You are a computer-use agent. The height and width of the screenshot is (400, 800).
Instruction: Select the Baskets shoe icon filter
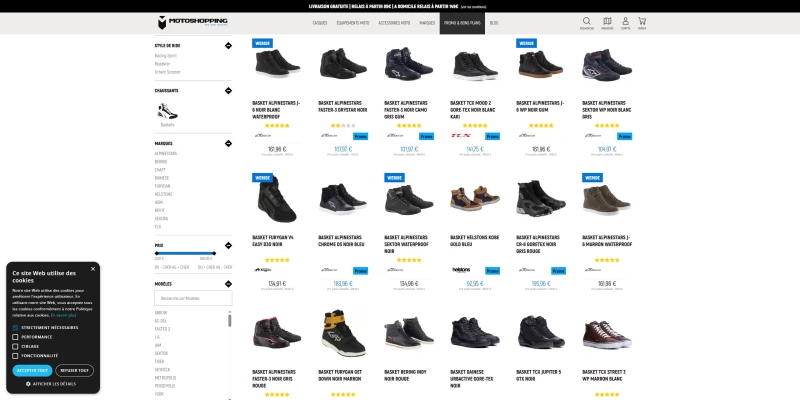(x=167, y=111)
